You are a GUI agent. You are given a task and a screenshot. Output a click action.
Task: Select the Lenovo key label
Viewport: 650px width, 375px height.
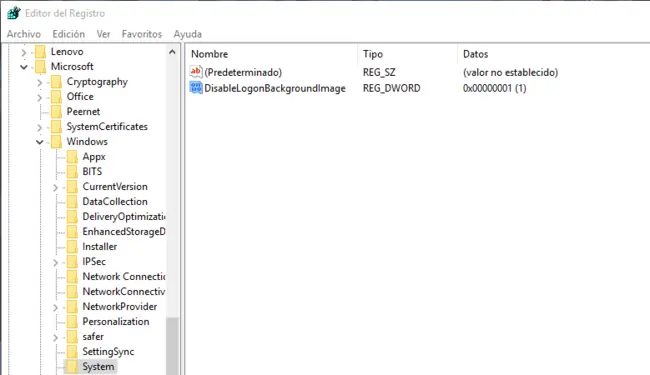(x=67, y=52)
